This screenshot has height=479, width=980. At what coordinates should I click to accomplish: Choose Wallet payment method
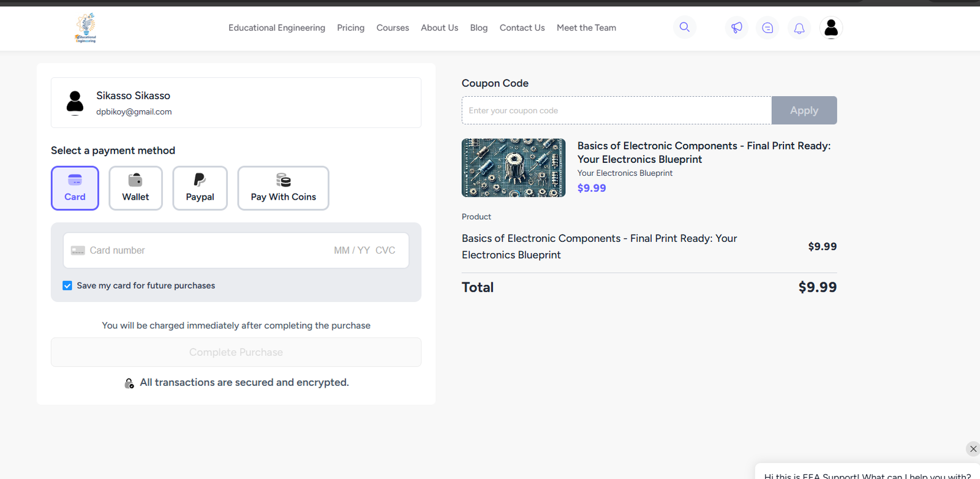pos(135,188)
